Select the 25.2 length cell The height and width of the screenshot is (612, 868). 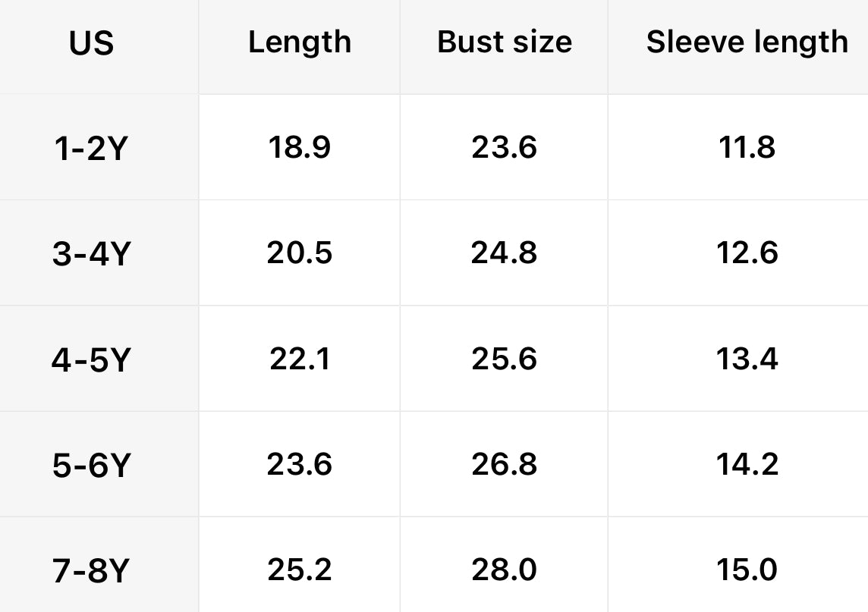click(300, 569)
